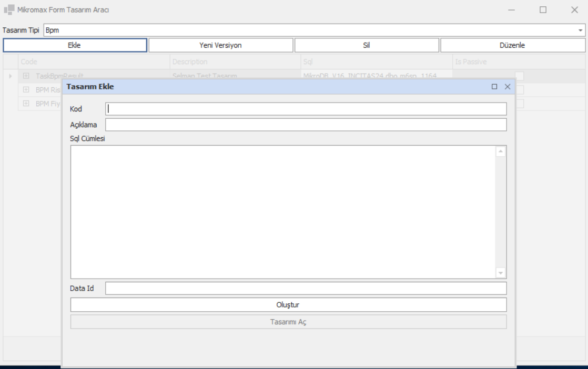588x369 pixels.
Task: Maximize the Tasarım Ekle dialog
Action: click(494, 87)
